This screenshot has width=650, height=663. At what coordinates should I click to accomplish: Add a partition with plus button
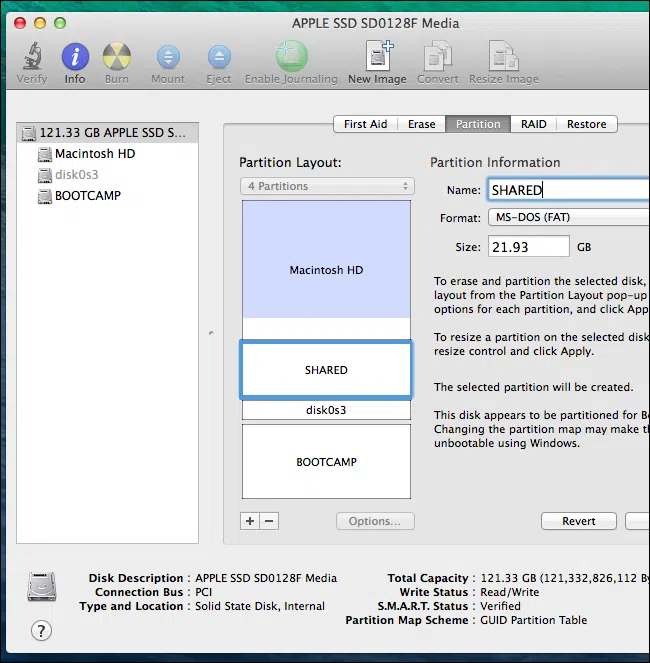coord(250,521)
